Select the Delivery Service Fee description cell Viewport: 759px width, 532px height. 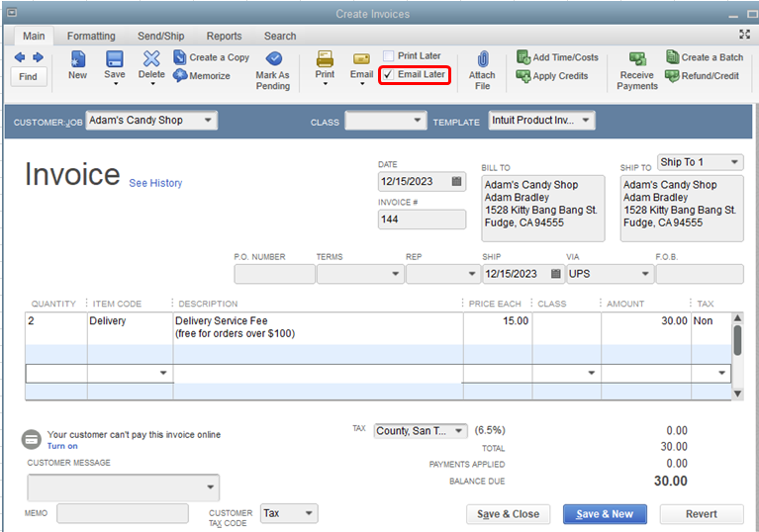[x=318, y=328]
